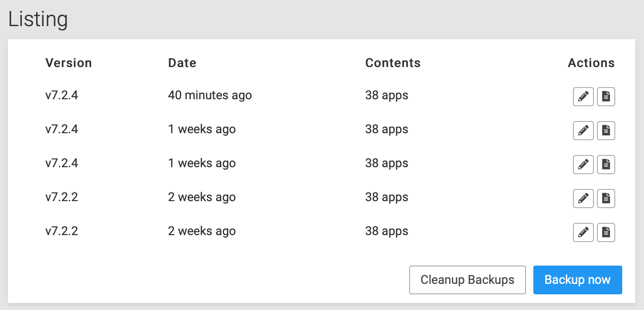Viewport: 644px width, 310px height.
Task: View document icon of second row backup
Action: 606,131
